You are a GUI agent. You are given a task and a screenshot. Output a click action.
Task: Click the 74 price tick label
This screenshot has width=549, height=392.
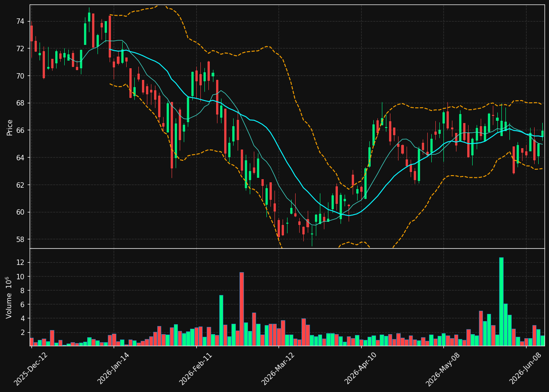pyautogui.click(x=21, y=21)
